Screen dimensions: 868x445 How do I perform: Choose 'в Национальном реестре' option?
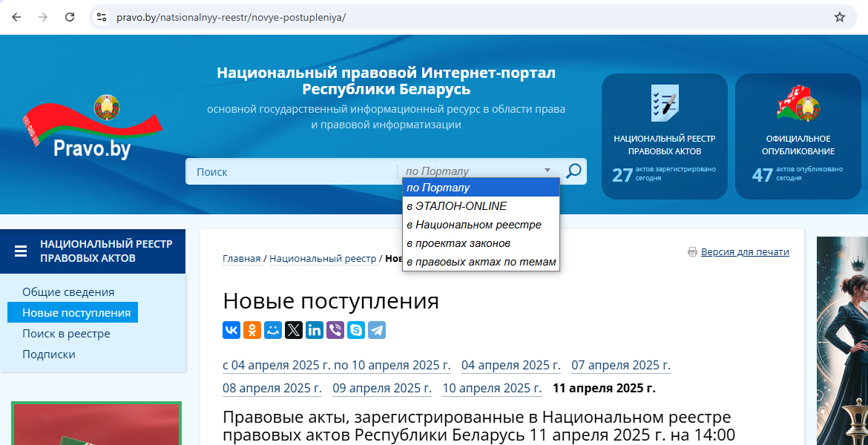(x=473, y=225)
